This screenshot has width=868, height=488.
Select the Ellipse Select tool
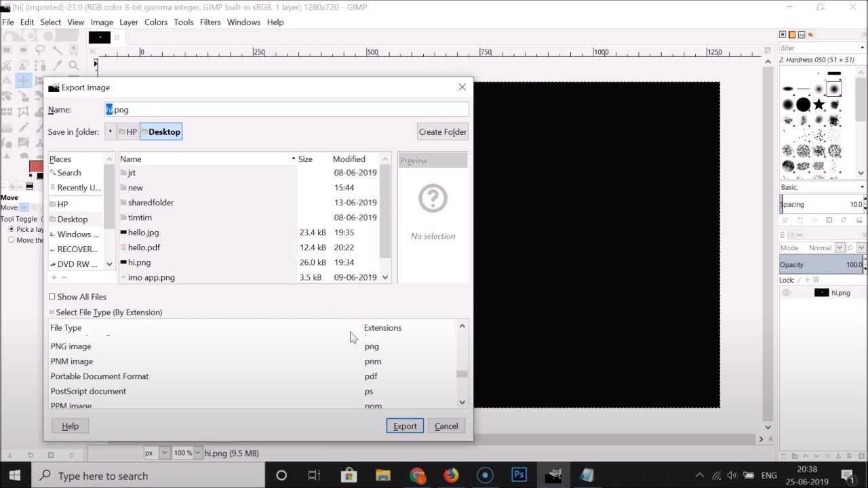click(x=23, y=49)
